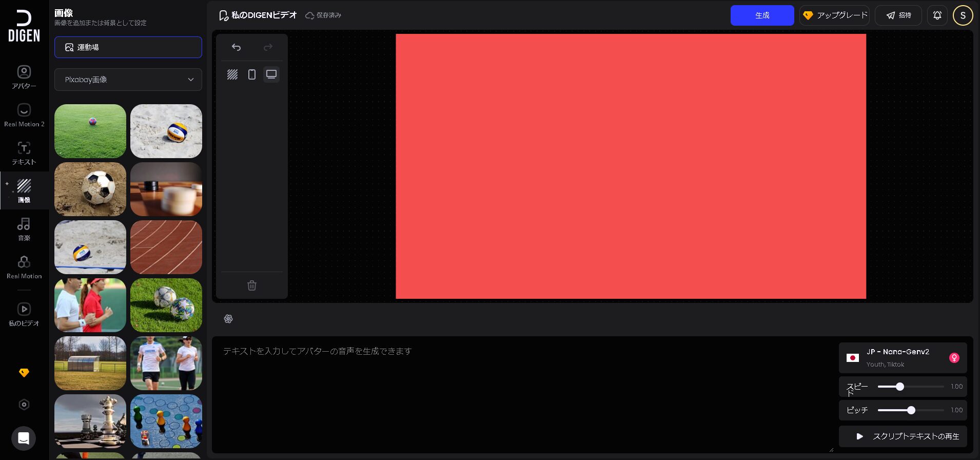Open the テキスト sidebar section
This screenshot has width=980, height=460.
pyautogui.click(x=24, y=154)
